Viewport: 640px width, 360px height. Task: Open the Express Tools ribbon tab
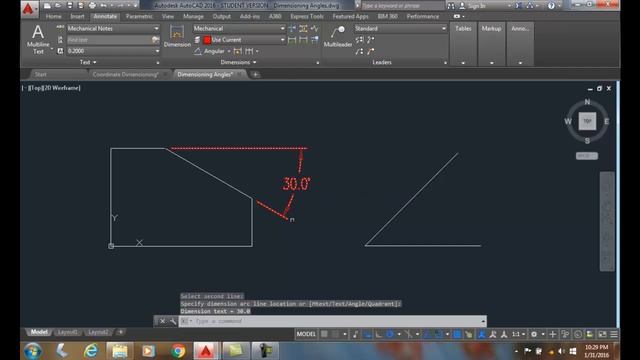307,16
